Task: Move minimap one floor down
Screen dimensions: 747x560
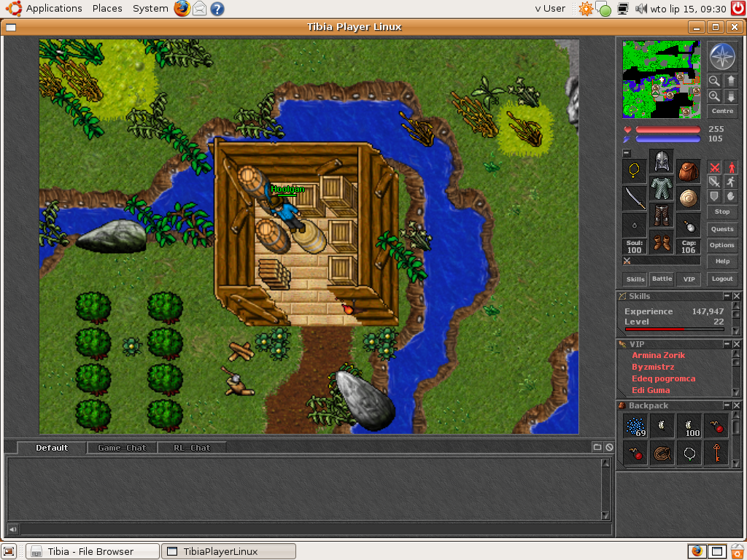Action: 731,96
